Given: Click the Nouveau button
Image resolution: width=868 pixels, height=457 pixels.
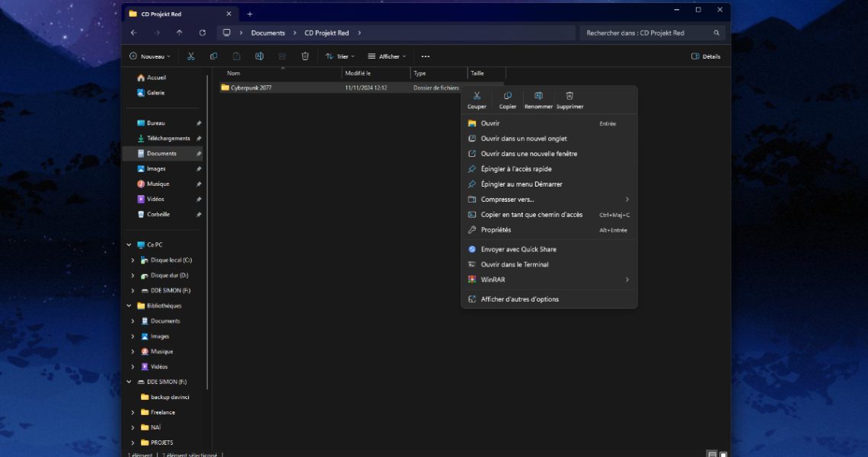Looking at the screenshot, I should (x=149, y=56).
